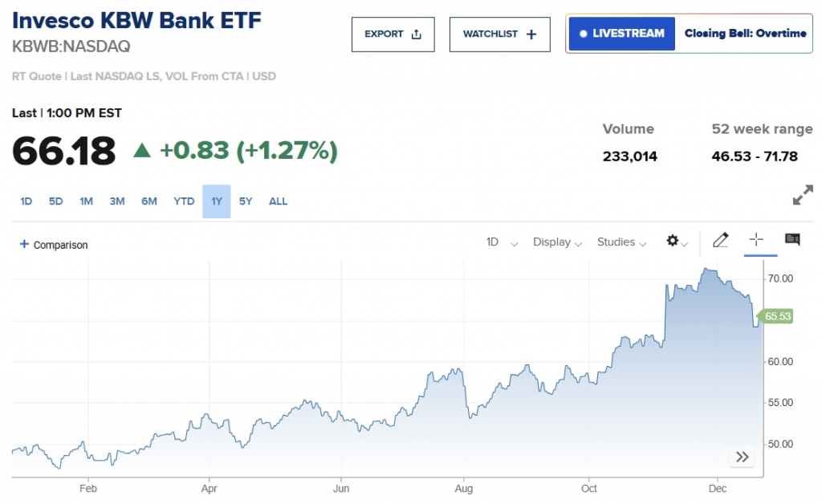
Task: Switch to the 5D range tab
Action: pyautogui.click(x=55, y=201)
